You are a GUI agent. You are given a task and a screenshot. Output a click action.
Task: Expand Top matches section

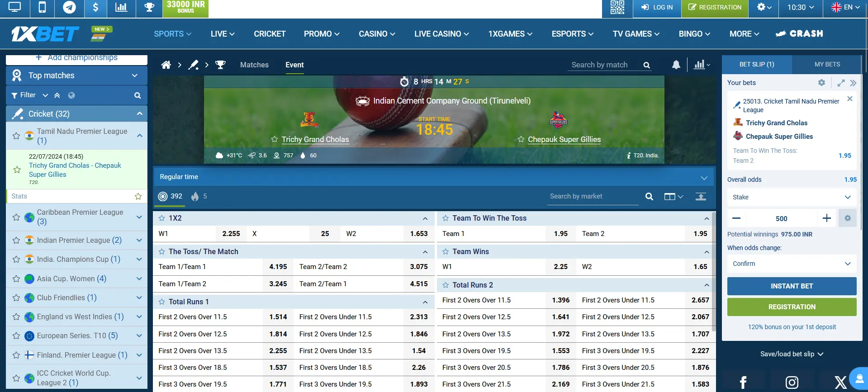click(77, 76)
